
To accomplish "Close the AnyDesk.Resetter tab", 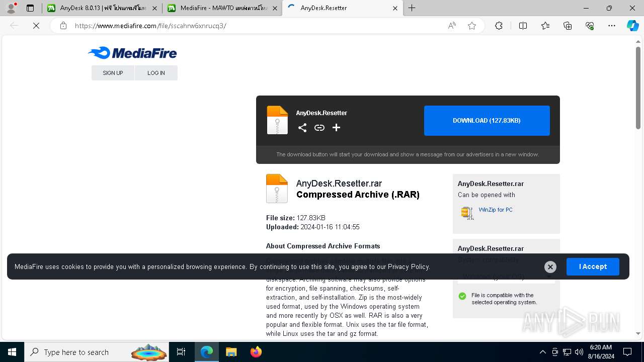I will click(395, 8).
